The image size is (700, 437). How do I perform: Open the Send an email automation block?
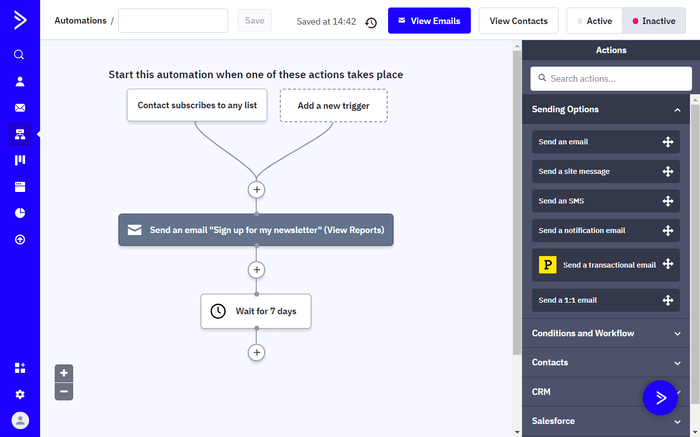pyautogui.click(x=256, y=230)
